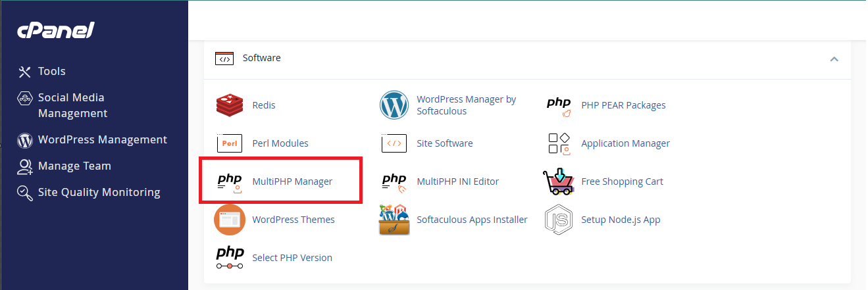Click the Software section heading
Viewport: 868px width, 290px height.
262,58
